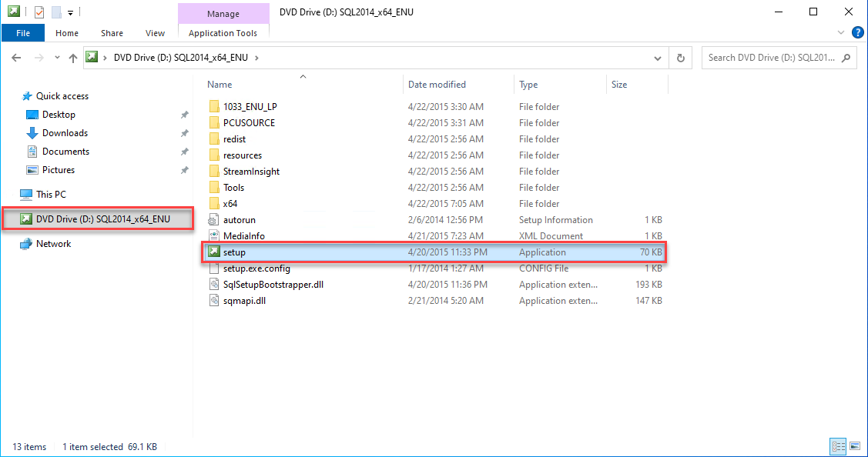Unpin Downloads using its pin icon

point(184,133)
